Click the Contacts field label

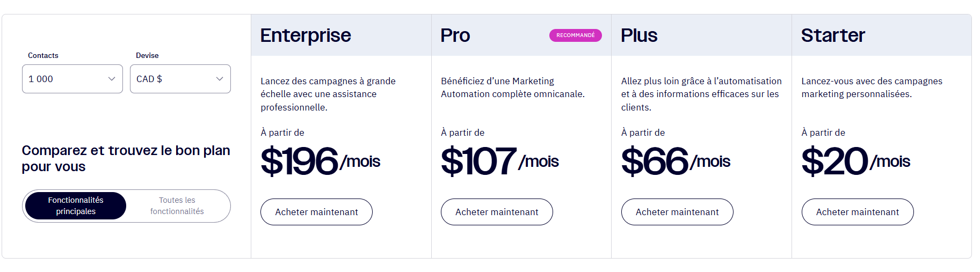click(43, 55)
